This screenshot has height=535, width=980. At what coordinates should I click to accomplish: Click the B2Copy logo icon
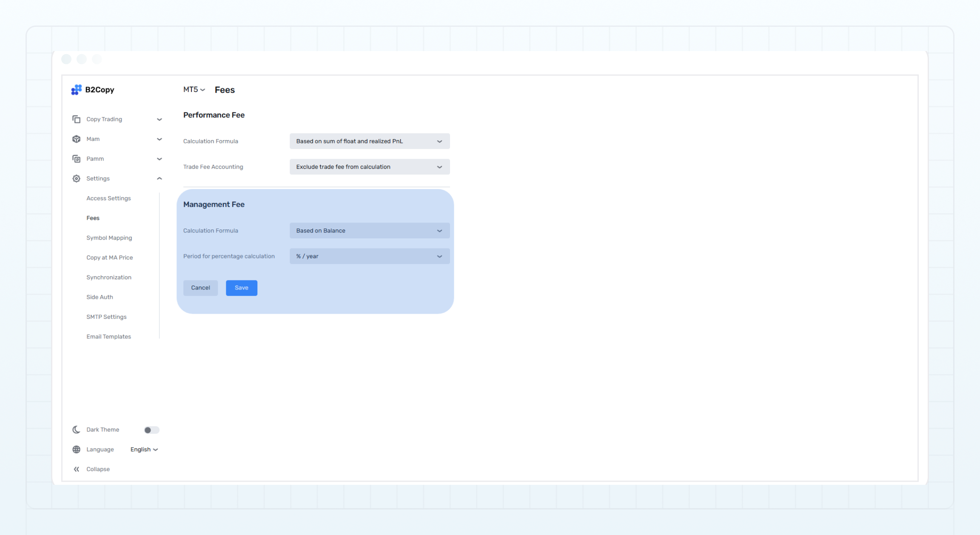(77, 90)
